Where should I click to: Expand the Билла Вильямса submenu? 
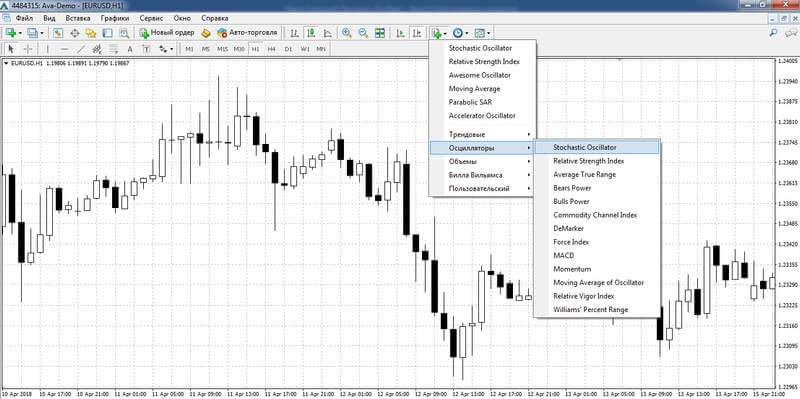click(x=483, y=175)
